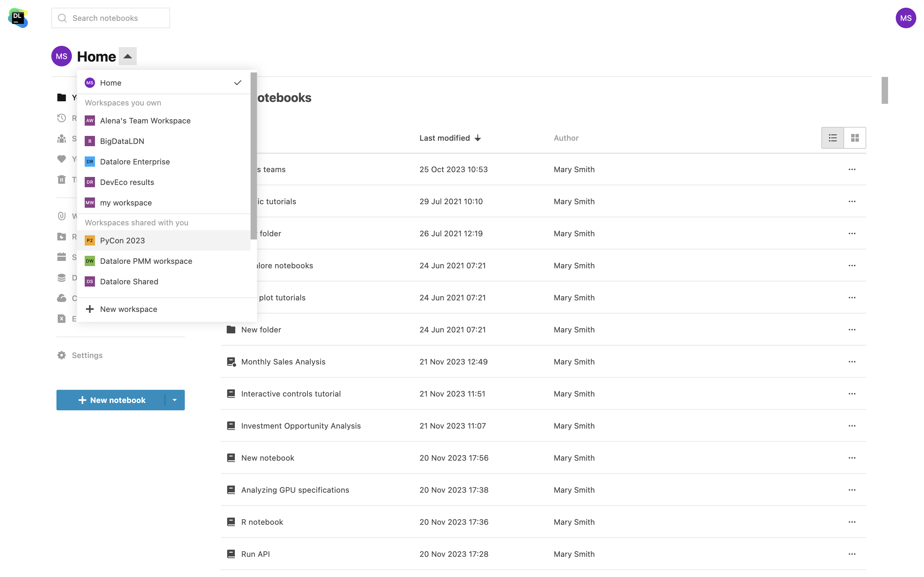Click the New notebook button
924x577 pixels.
[x=112, y=400]
